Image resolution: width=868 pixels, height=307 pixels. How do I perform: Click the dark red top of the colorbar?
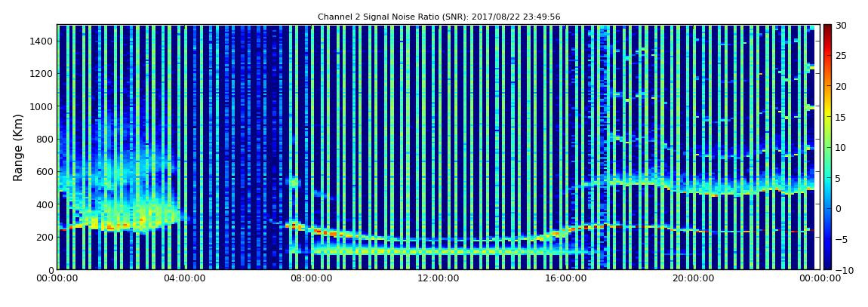[x=827, y=29]
